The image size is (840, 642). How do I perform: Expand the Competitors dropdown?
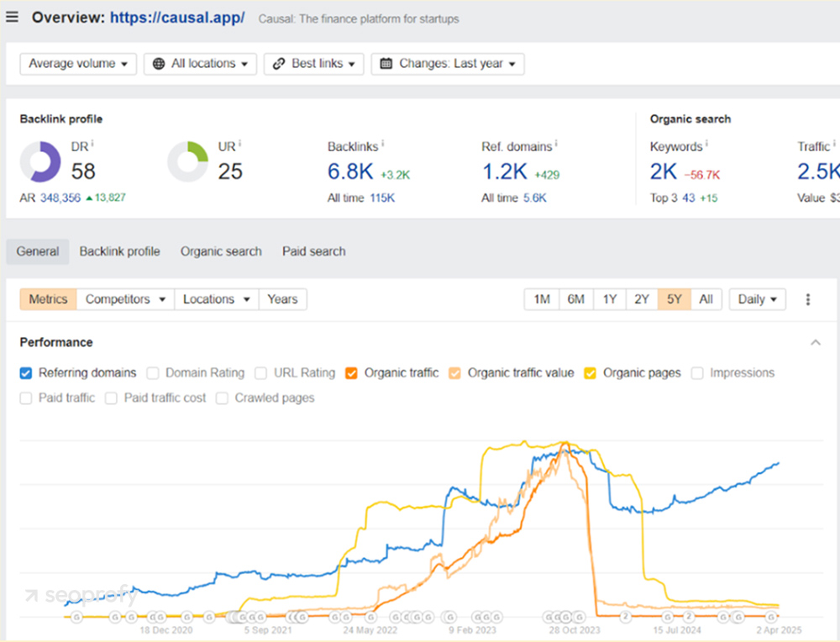tap(125, 299)
